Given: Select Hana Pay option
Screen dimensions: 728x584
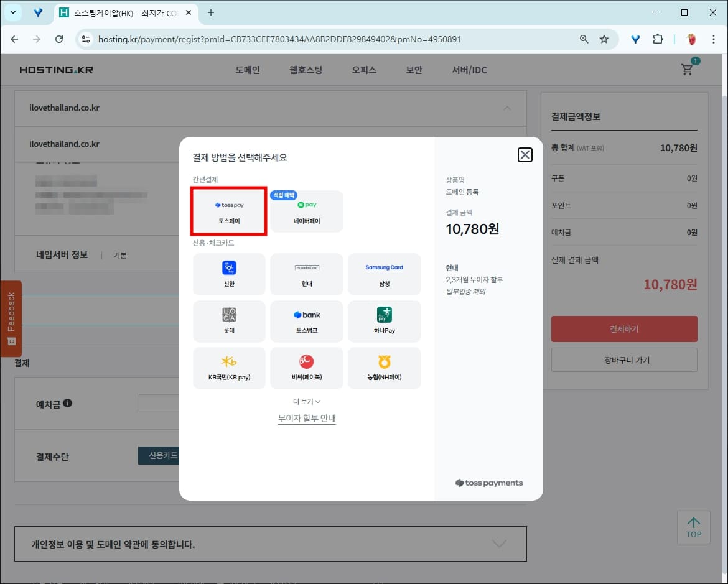Looking at the screenshot, I should [384, 322].
